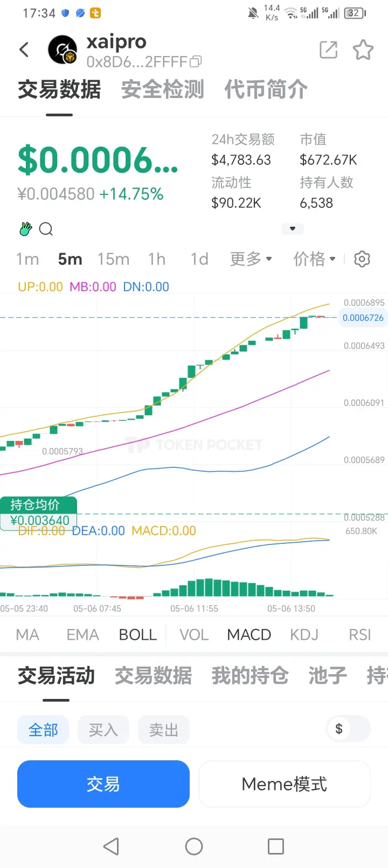Tap the 流动性 value $90.22K
Viewport: 388px width, 868px height.
(x=236, y=203)
